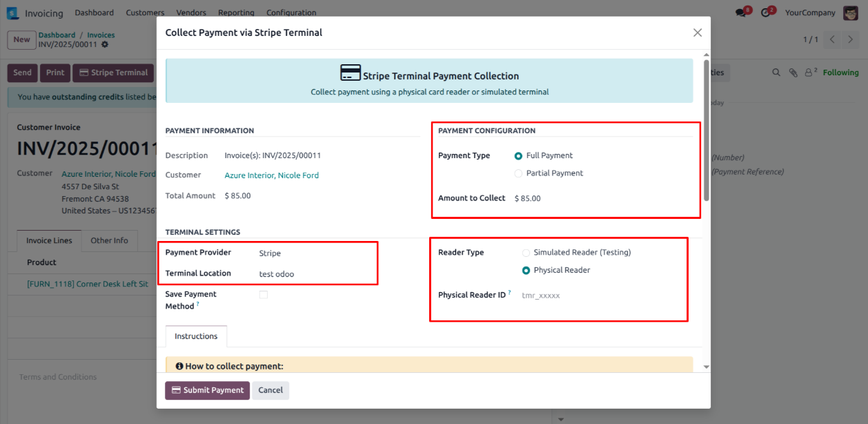Select the Partial Payment radio option
This screenshot has width=868, height=424.
pos(519,173)
